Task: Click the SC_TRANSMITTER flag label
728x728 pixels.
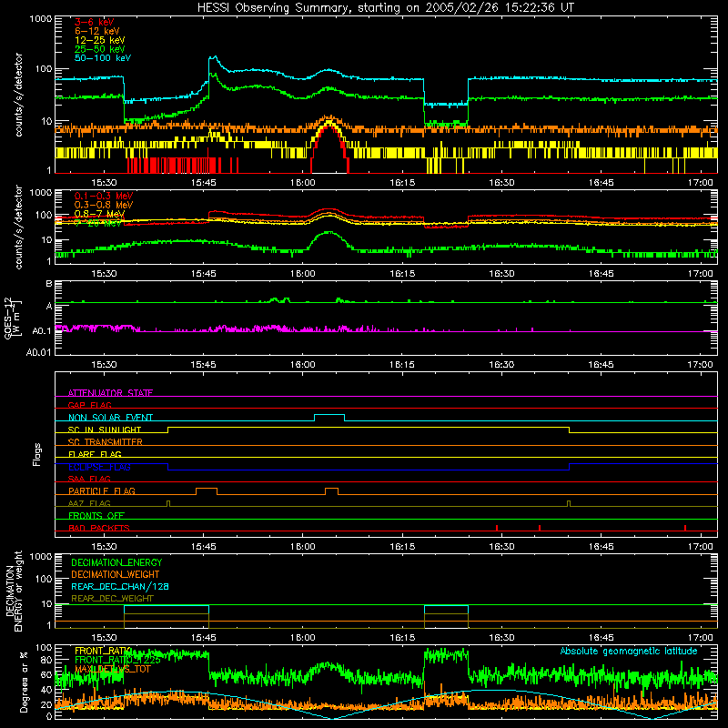Action: click(x=106, y=442)
